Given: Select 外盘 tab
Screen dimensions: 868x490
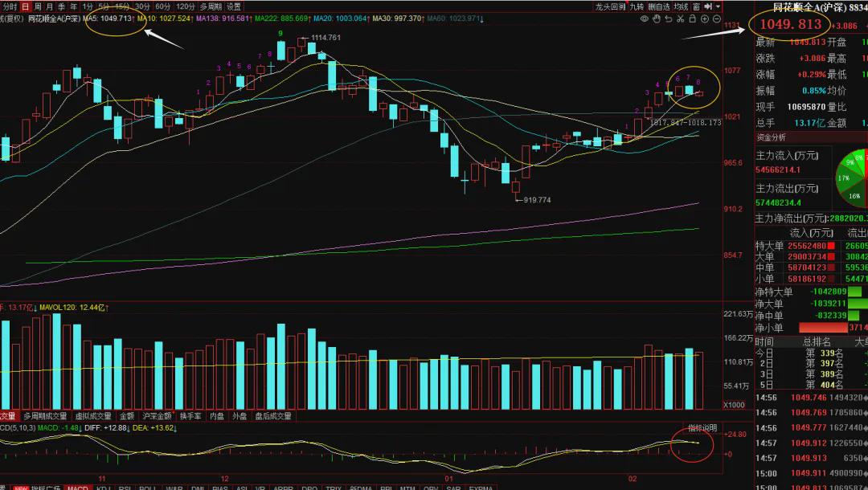Looking at the screenshot, I should point(240,416).
